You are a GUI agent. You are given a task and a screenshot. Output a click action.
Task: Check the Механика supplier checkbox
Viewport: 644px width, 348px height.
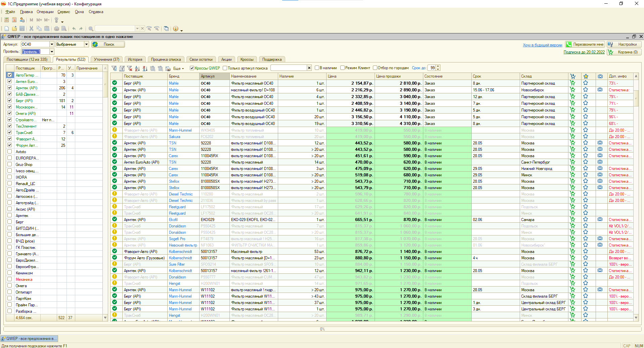coord(10,279)
